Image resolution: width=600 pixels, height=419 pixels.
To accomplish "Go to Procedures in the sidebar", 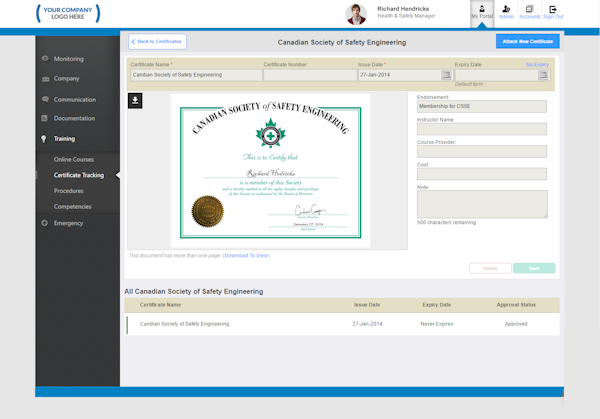I will pyautogui.click(x=68, y=190).
